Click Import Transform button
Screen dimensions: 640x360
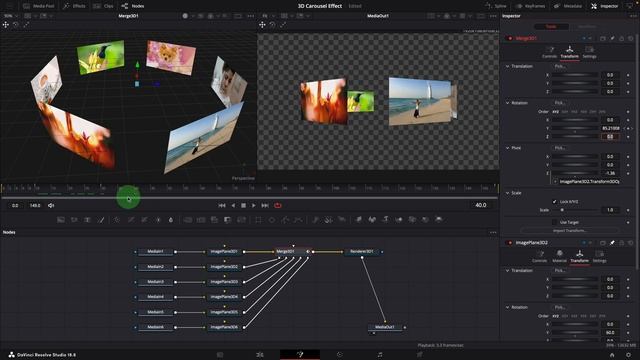[x=569, y=231]
